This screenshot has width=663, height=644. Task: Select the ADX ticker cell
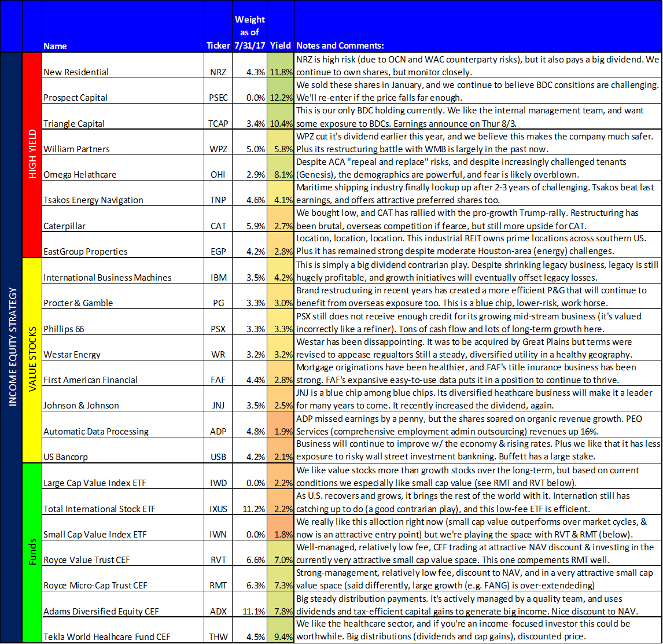[218, 604]
